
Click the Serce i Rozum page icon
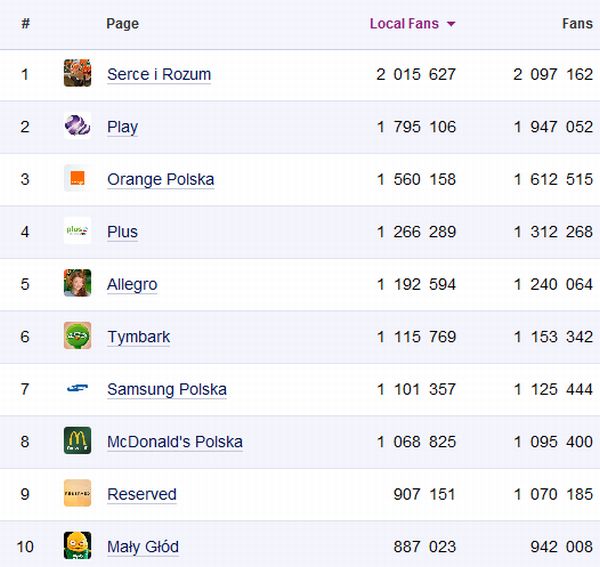77,73
